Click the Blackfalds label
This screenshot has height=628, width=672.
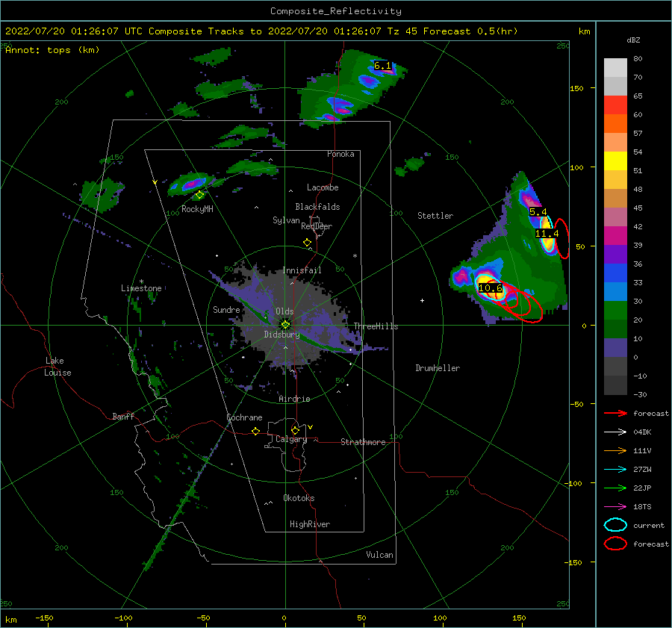tap(317, 207)
